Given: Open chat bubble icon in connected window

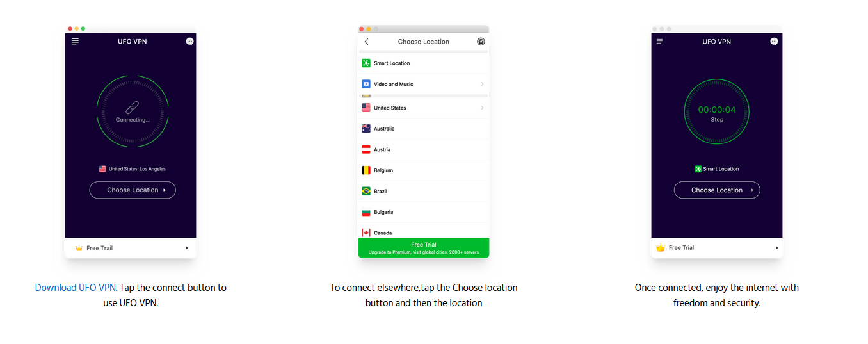Looking at the screenshot, I should (774, 42).
